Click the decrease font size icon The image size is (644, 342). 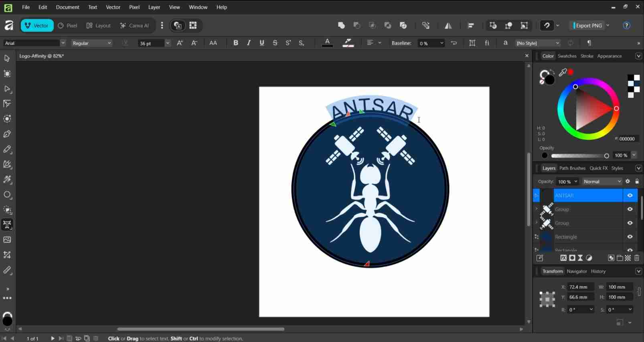(194, 43)
